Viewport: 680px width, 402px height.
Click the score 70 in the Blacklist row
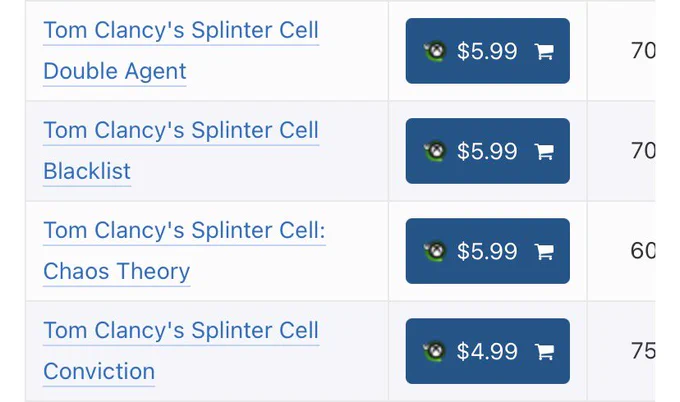pyautogui.click(x=643, y=151)
